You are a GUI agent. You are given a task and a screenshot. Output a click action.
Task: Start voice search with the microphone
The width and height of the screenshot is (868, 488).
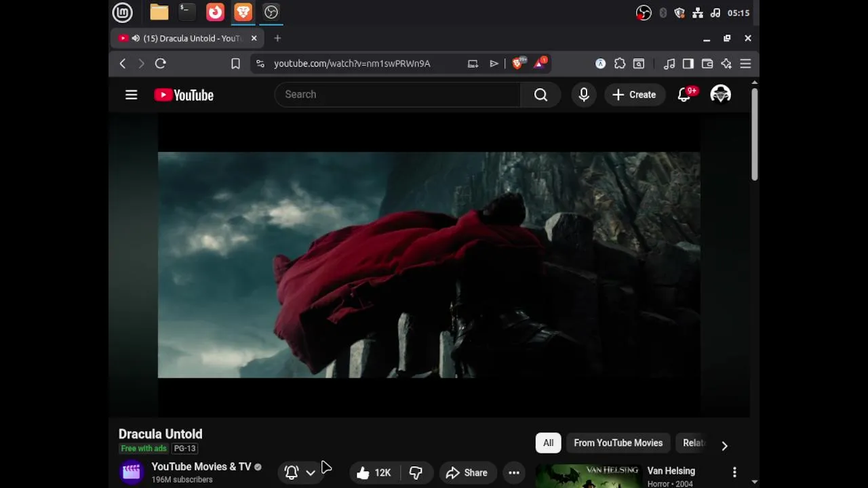click(x=584, y=95)
